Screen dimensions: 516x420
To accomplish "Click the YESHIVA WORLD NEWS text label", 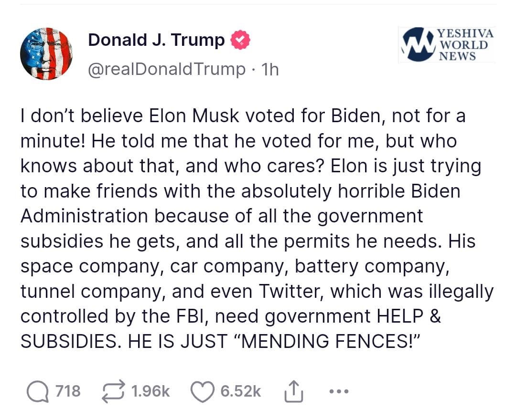I will [x=463, y=45].
